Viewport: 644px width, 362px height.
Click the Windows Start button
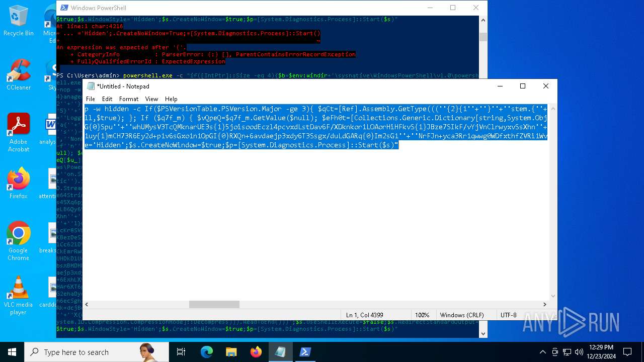tap(12, 352)
